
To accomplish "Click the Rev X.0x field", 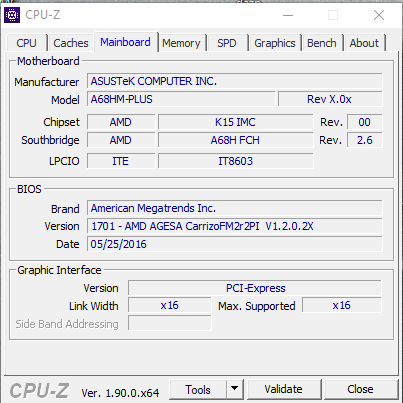I will pos(330,99).
